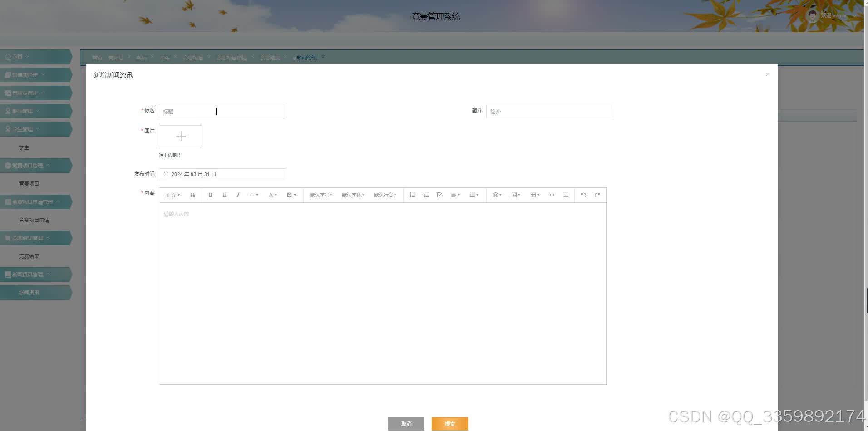Select 竞赛项目 submenu item in sidebar
The image size is (868, 431).
35,184
